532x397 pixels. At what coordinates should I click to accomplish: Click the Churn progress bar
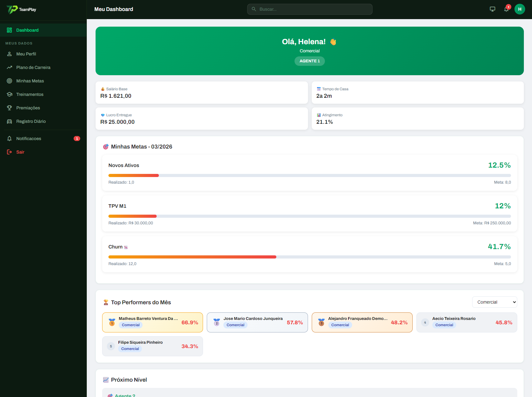click(x=310, y=257)
